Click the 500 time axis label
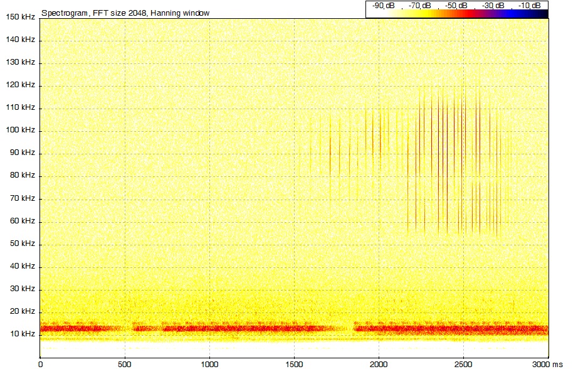This screenshot has width=588, height=369. 125,364
